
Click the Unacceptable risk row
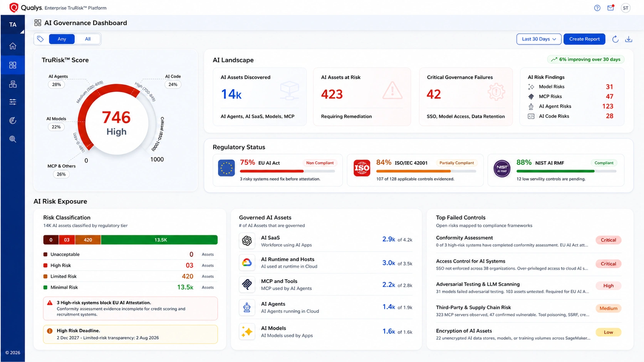click(130, 254)
